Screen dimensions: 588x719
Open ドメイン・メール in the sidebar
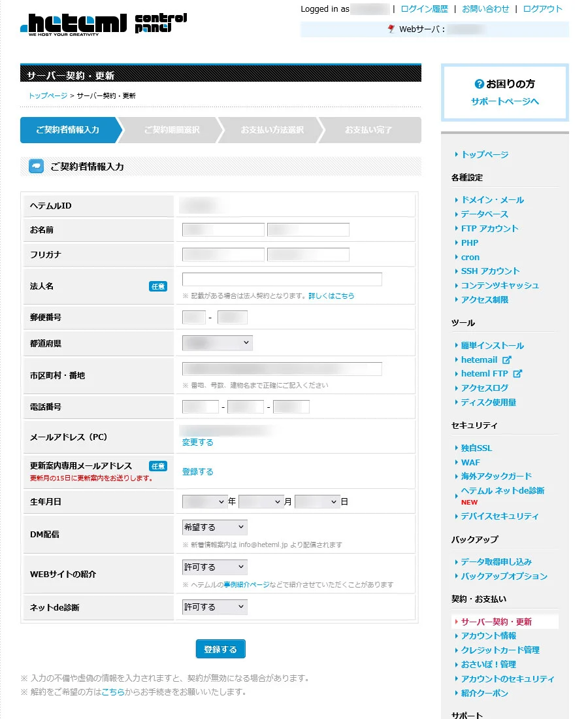(x=492, y=200)
